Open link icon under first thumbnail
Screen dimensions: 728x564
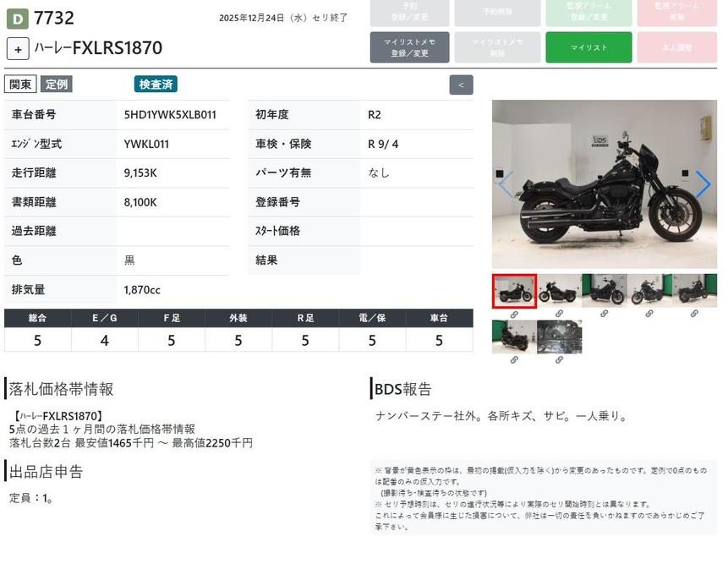tap(514, 314)
